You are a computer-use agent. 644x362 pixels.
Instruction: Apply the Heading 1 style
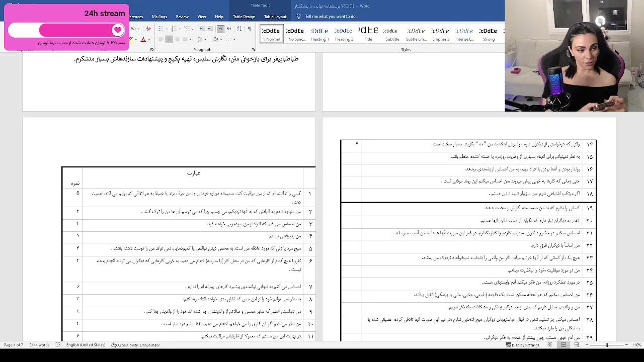pyautogui.click(x=319, y=34)
